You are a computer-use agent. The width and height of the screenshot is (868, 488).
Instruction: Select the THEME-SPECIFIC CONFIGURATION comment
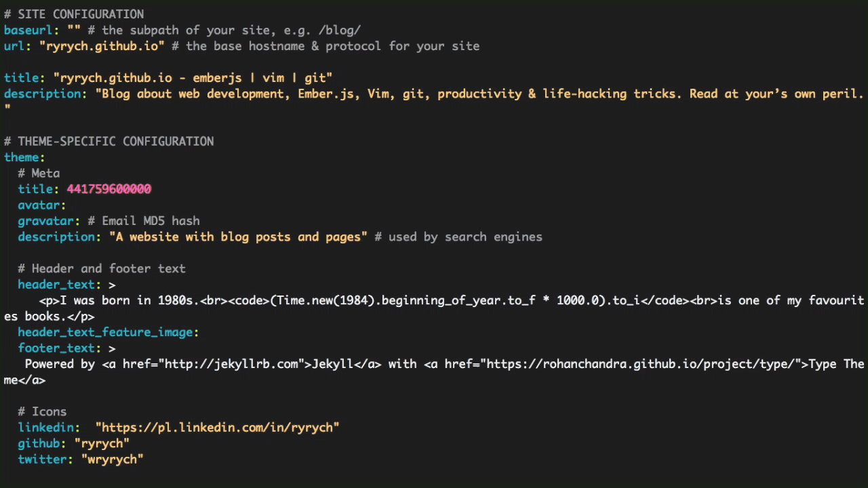108,141
